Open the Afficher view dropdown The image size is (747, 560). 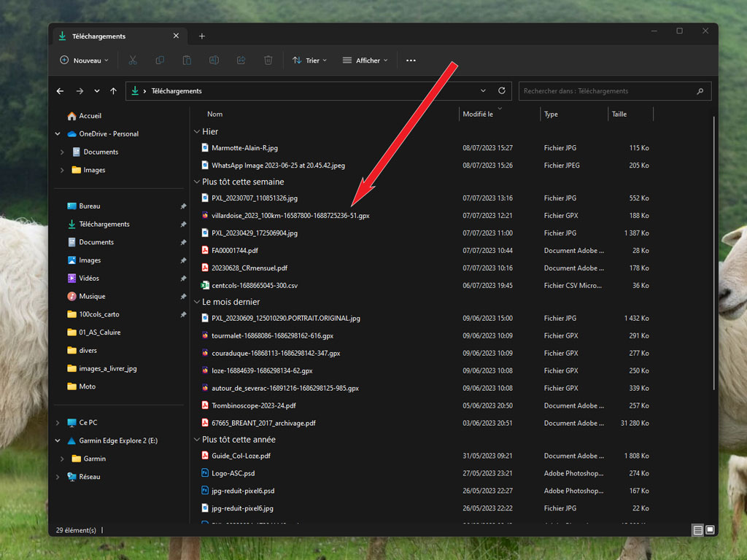click(365, 61)
